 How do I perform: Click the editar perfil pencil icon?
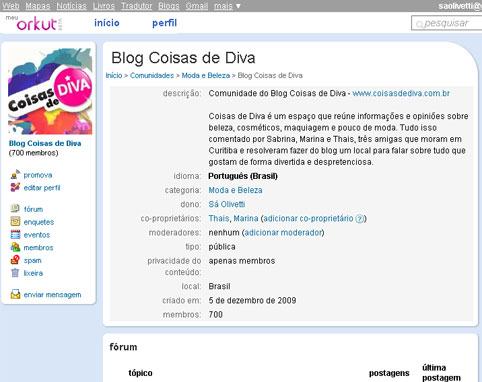(x=15, y=187)
